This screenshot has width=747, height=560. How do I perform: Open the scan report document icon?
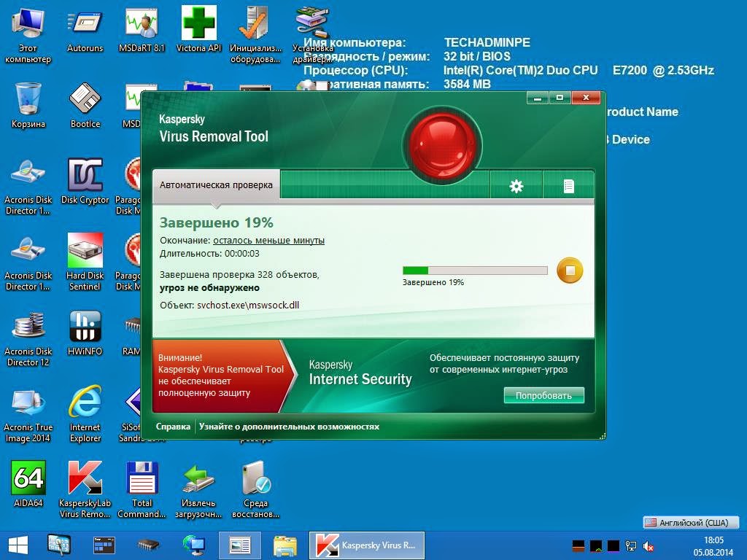[568, 186]
